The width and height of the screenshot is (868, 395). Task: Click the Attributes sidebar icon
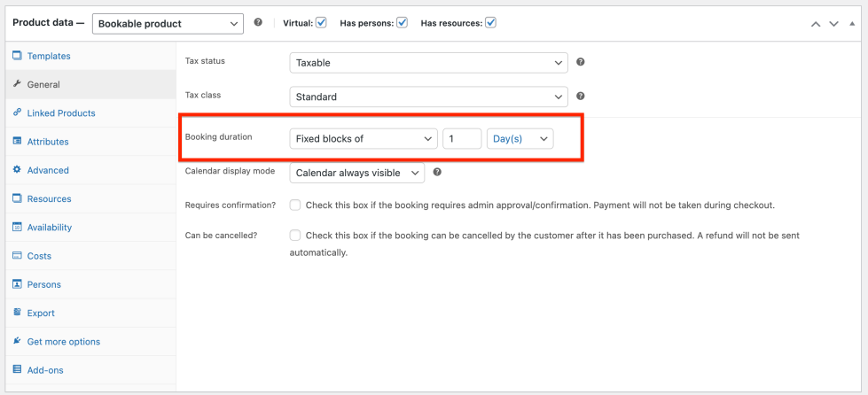coord(18,142)
